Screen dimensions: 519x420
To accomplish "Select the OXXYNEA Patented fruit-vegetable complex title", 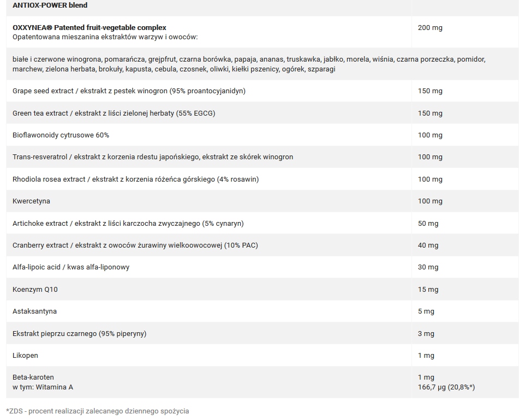I will 90,27.
